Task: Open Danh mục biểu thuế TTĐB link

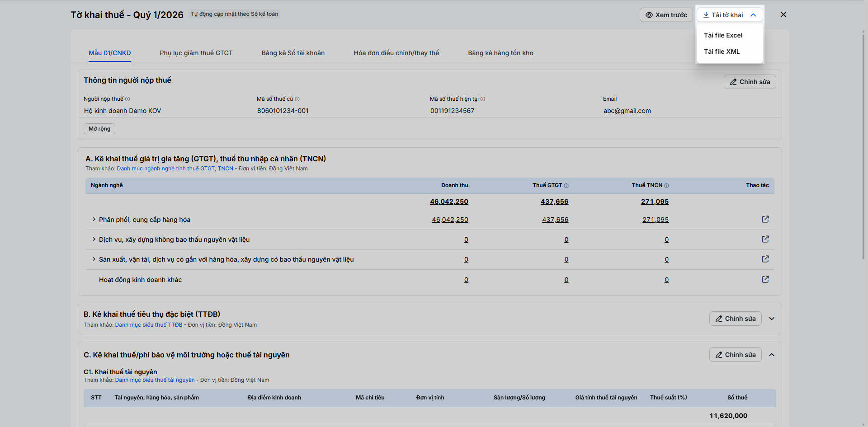Action: click(x=149, y=325)
